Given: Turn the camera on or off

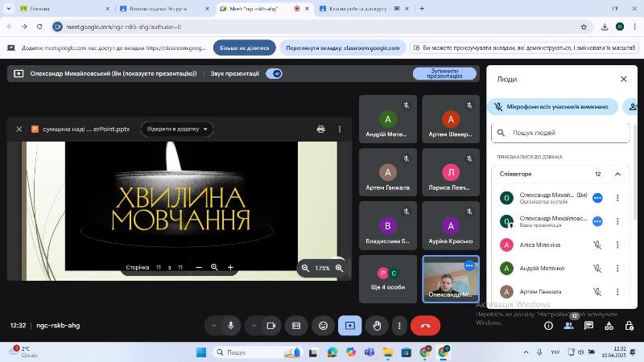Looking at the screenshot, I should click(271, 326).
